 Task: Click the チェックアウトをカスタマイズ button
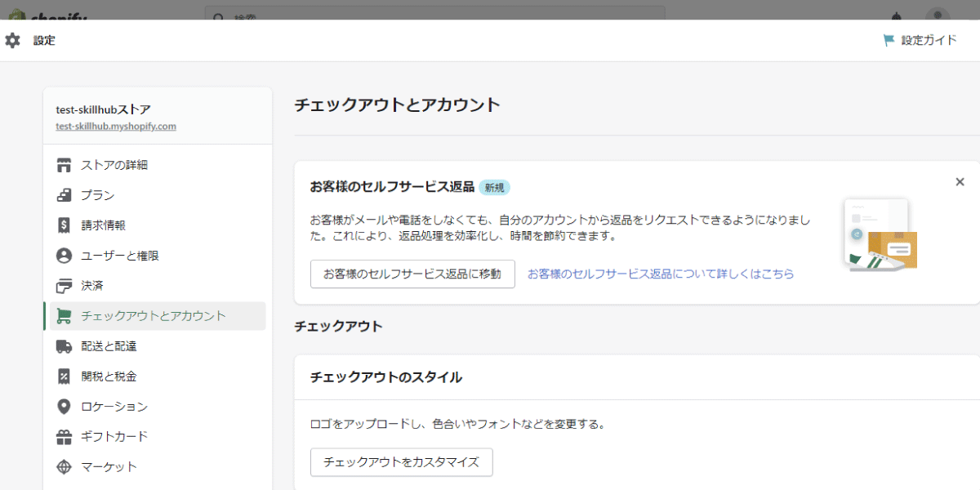[401, 462]
